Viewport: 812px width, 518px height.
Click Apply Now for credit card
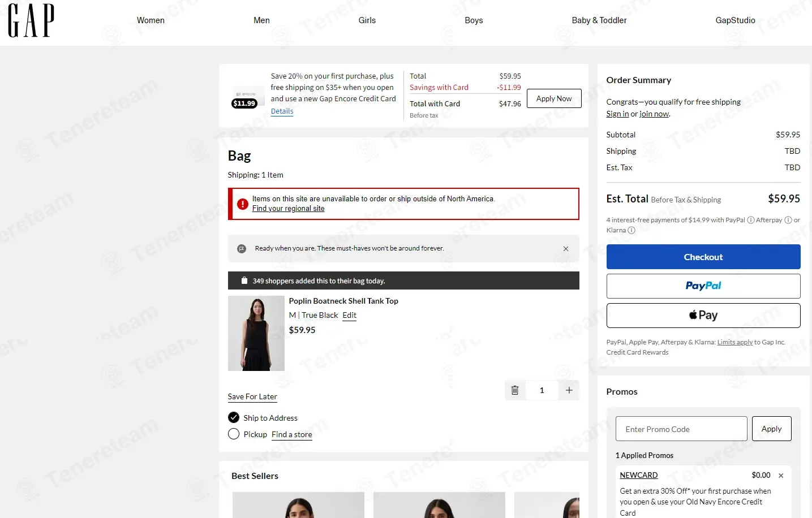click(554, 98)
